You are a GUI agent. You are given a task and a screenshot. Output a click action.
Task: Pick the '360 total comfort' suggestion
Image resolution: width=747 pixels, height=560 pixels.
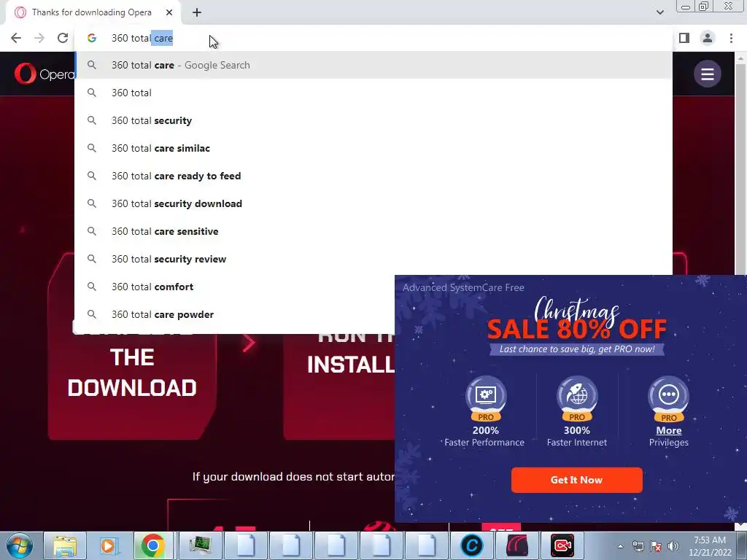point(235,287)
